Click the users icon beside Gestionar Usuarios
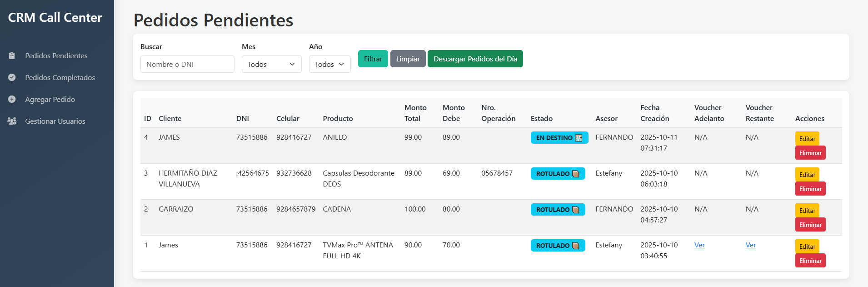 [12, 121]
